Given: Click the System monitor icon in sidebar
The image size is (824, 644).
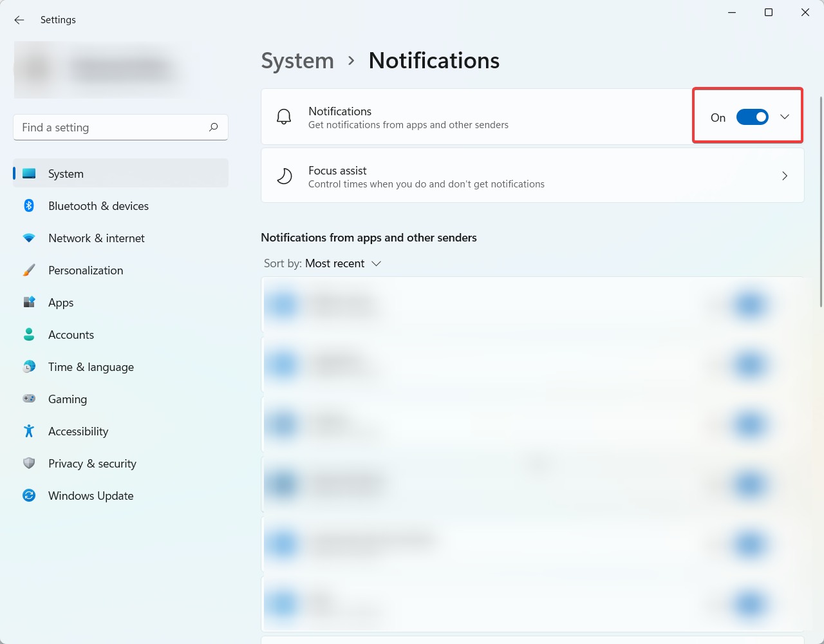Looking at the screenshot, I should (29, 174).
